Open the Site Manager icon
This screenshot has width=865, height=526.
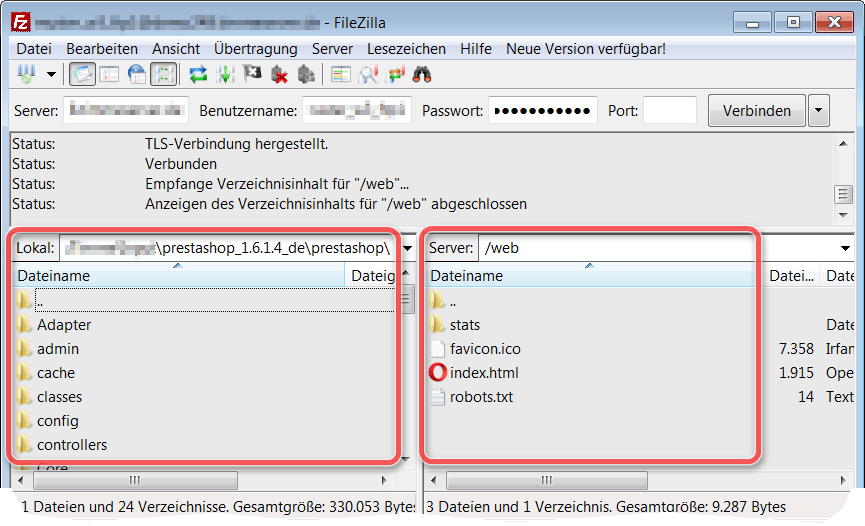pos(26,74)
